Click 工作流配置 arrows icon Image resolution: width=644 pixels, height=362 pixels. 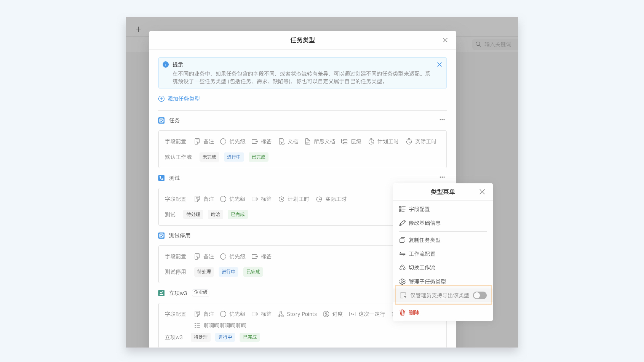(x=402, y=254)
